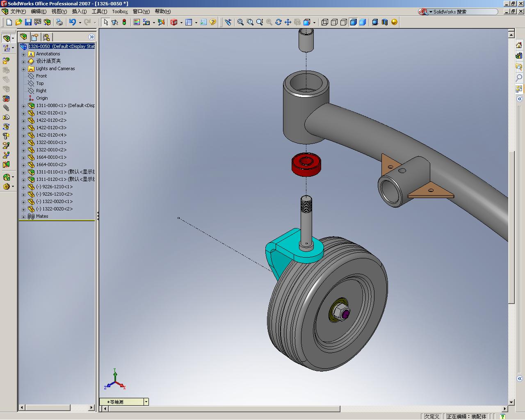Click the Section View icon
Image resolution: width=525 pixels, height=420 pixels.
click(385, 22)
